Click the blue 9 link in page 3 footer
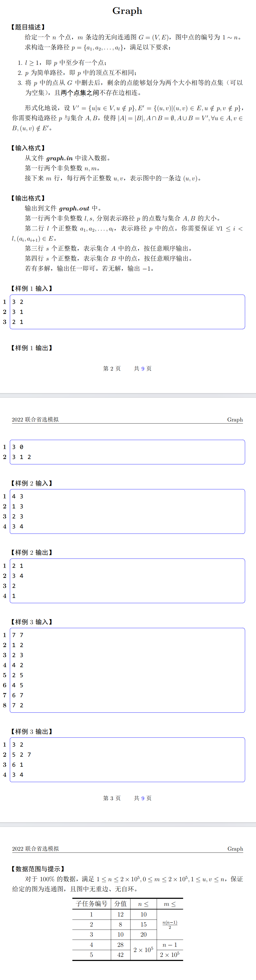This screenshot has width=256, height=980. pos(143,798)
